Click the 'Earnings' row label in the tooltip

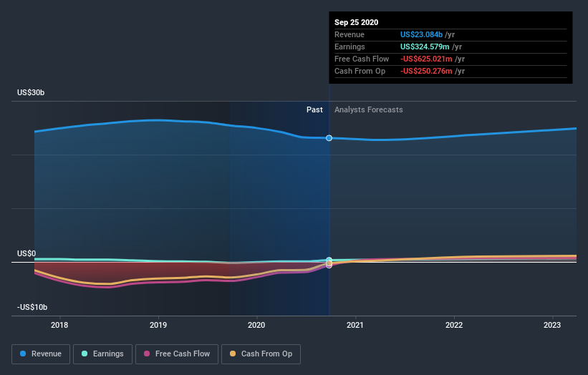click(x=350, y=47)
